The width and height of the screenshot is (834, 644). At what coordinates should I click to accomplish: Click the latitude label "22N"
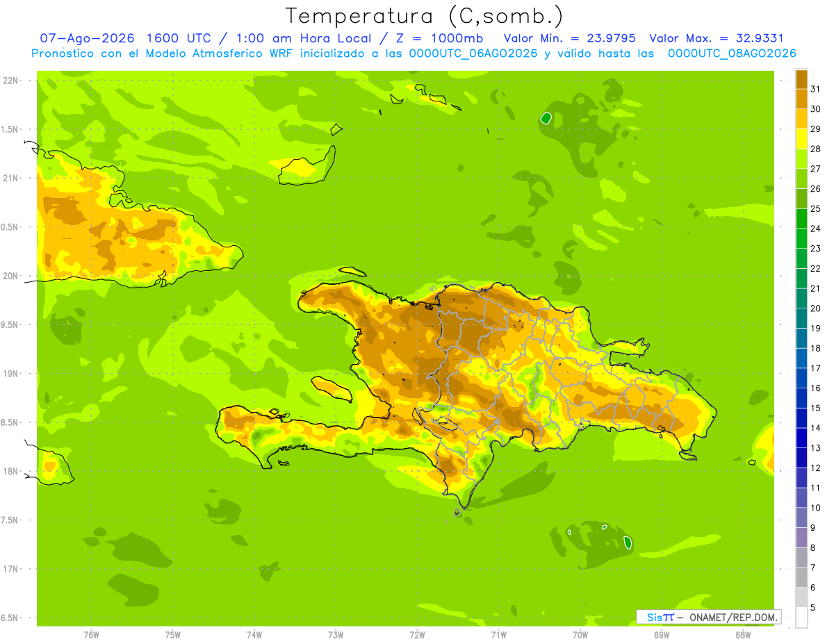[x=11, y=80]
